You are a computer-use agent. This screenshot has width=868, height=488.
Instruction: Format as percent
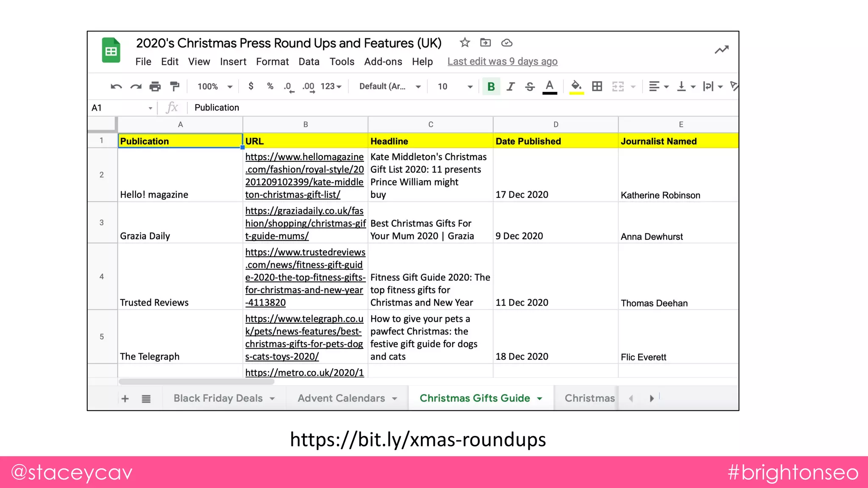pyautogui.click(x=270, y=86)
